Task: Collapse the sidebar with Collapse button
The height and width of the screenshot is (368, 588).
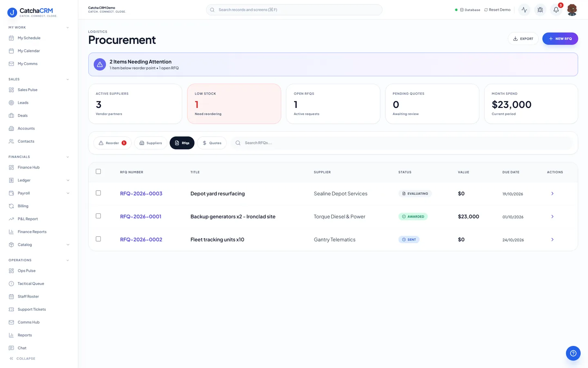Action: click(x=22, y=359)
